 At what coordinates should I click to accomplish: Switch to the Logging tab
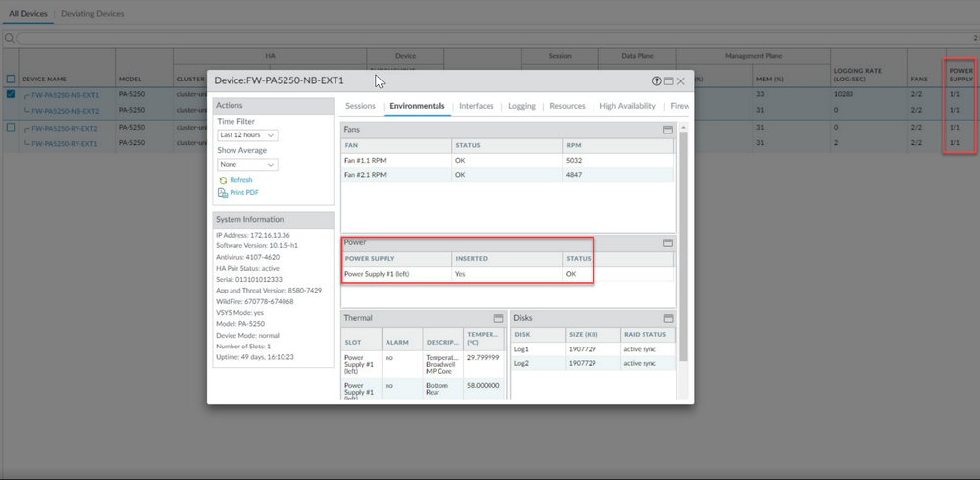(522, 106)
